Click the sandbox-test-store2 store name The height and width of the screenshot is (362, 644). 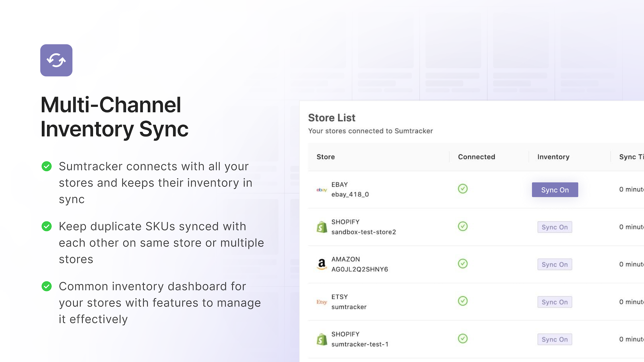coord(364,232)
